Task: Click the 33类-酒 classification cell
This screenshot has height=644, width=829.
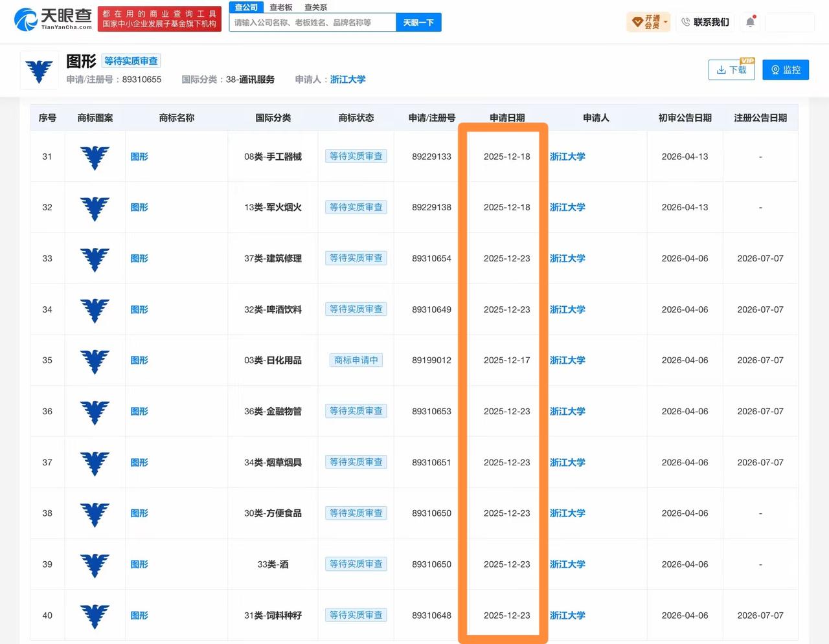Action: point(273,564)
